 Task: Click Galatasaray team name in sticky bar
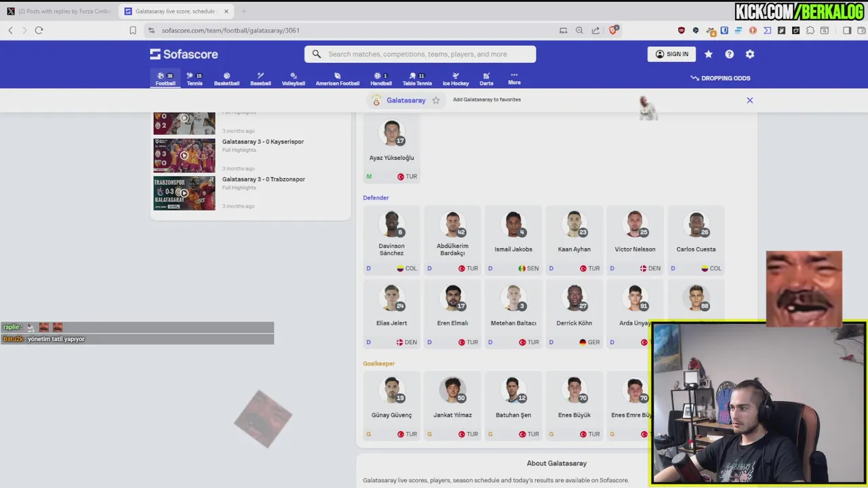[x=406, y=100]
